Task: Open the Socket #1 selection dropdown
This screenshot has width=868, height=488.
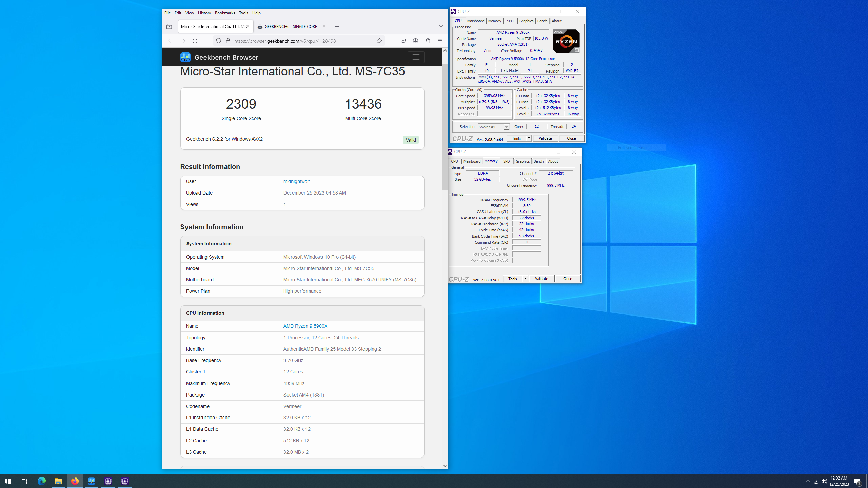Action: pyautogui.click(x=493, y=127)
